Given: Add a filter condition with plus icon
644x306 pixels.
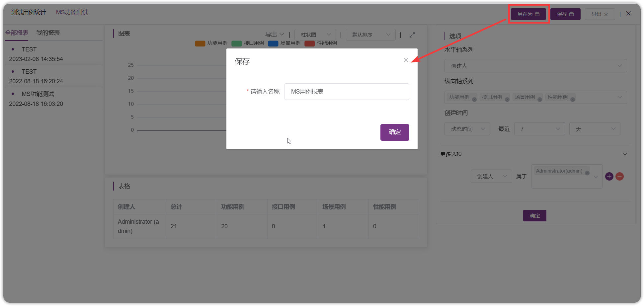Looking at the screenshot, I should coord(609,176).
